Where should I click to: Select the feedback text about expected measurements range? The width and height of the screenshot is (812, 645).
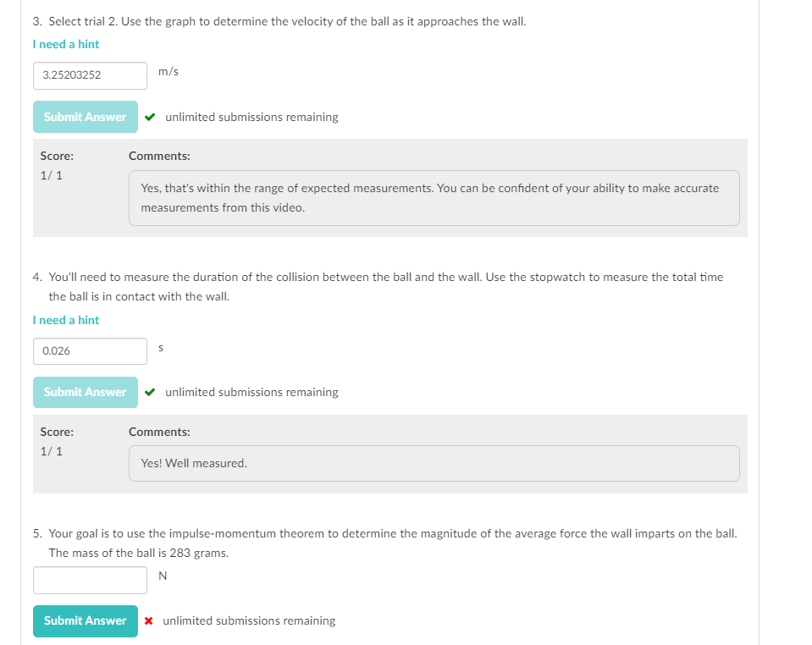pos(434,197)
